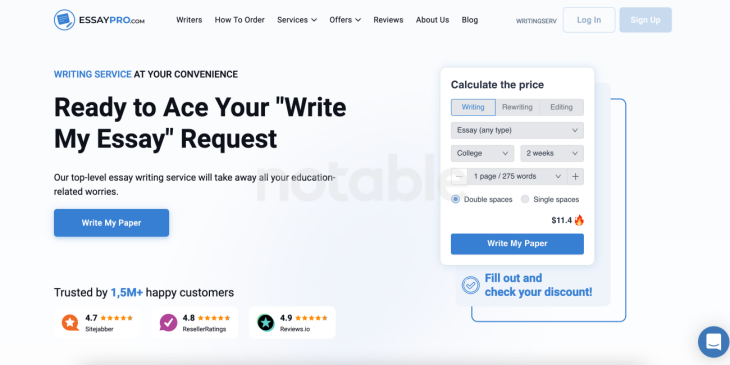Click the discount checkmark badge icon
The width and height of the screenshot is (730, 365).
click(471, 285)
